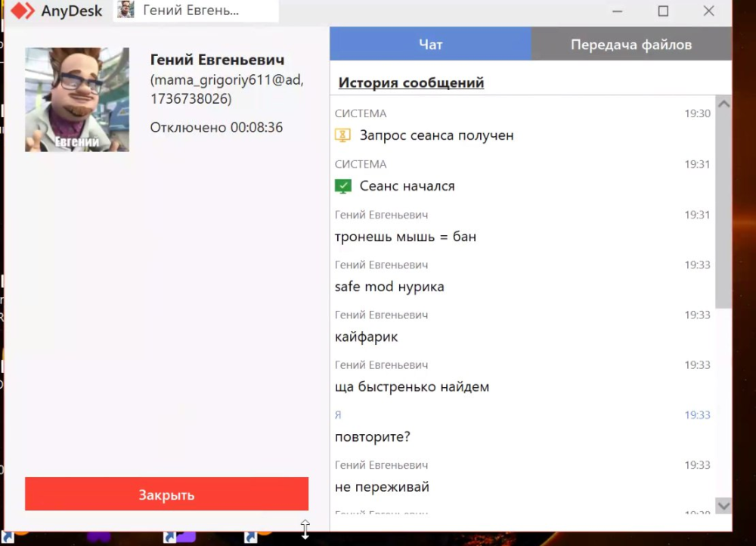Click the red Закрыть button
The height and width of the screenshot is (546, 756).
click(x=167, y=494)
